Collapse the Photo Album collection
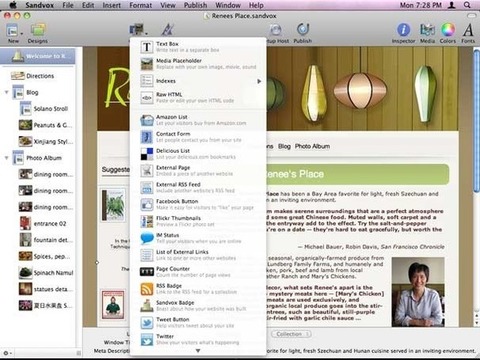The height and width of the screenshot is (360, 480). click(x=6, y=158)
